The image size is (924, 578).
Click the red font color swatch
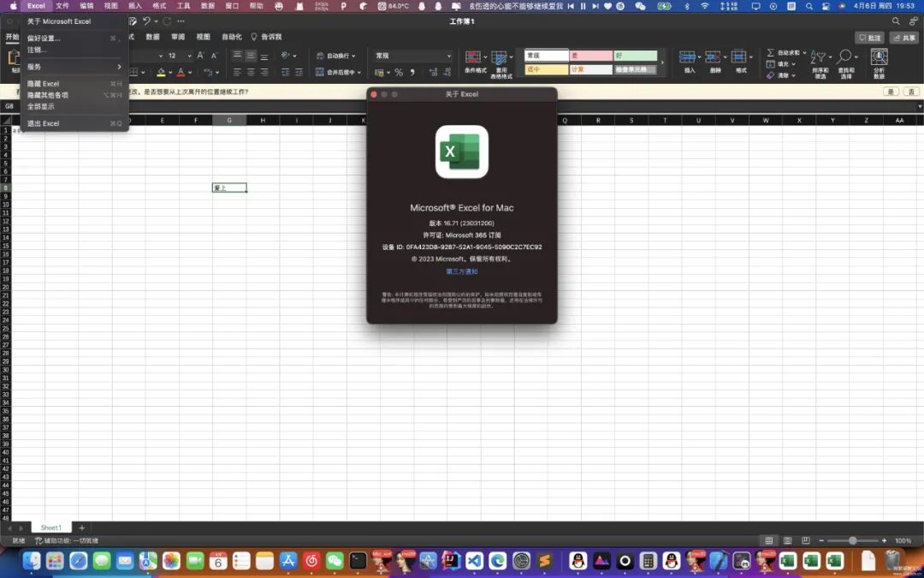(181, 73)
